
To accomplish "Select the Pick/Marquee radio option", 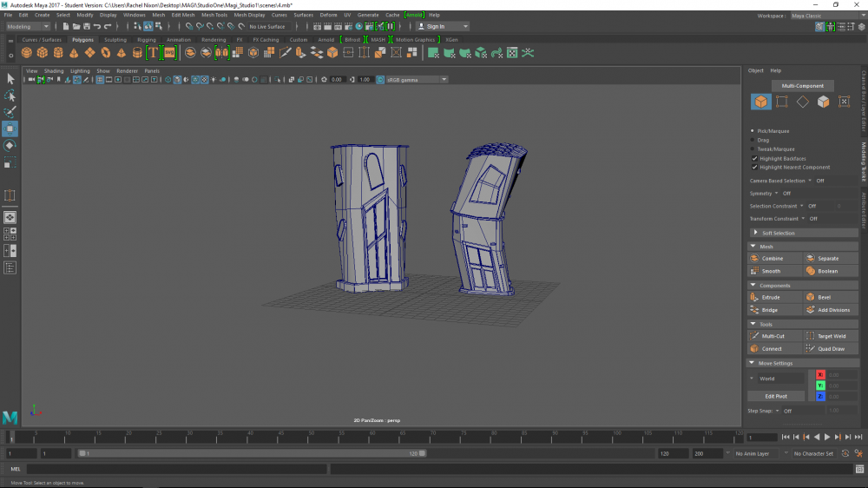I will [753, 131].
